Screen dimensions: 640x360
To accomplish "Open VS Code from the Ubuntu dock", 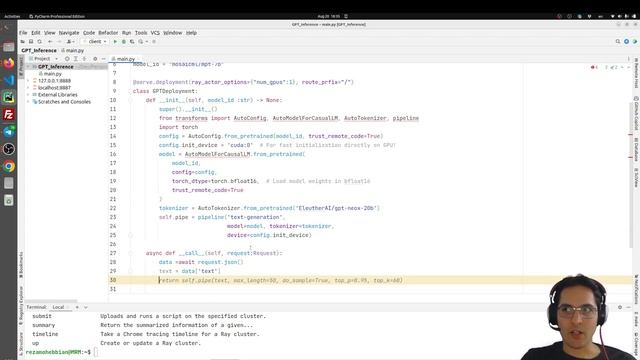I will click(x=9, y=80).
